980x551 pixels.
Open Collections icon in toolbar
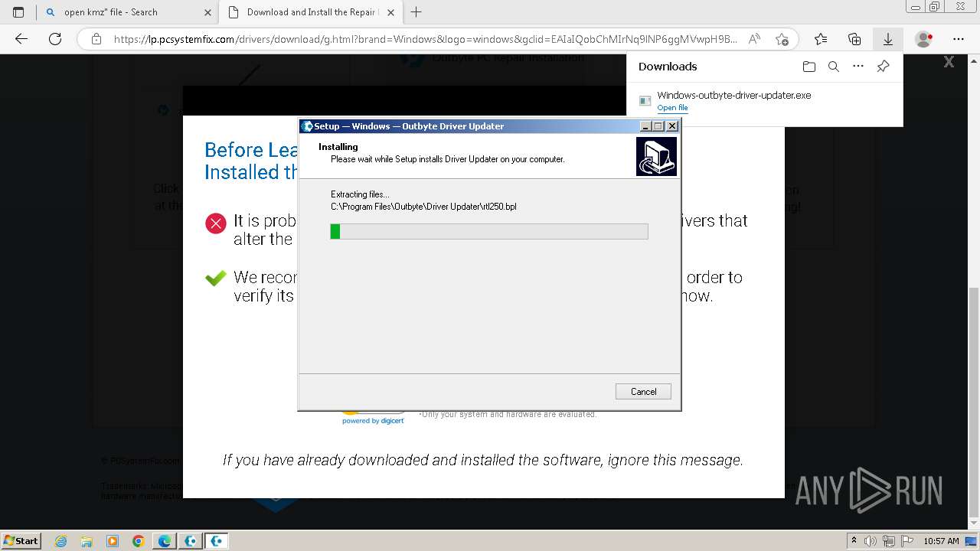click(x=854, y=39)
